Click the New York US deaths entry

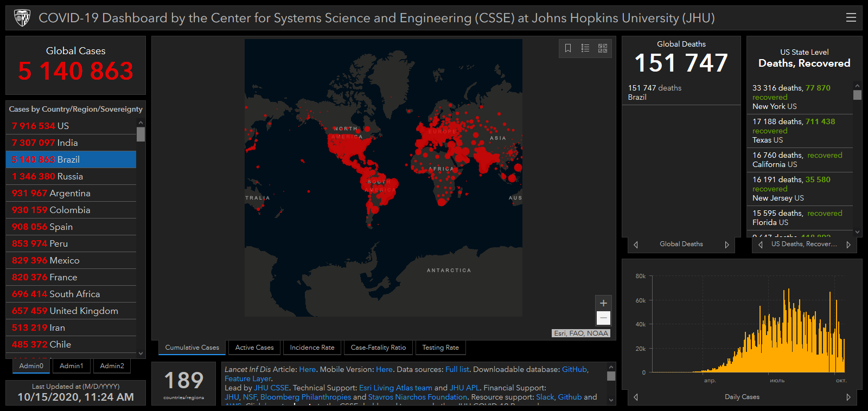pyautogui.click(x=800, y=97)
